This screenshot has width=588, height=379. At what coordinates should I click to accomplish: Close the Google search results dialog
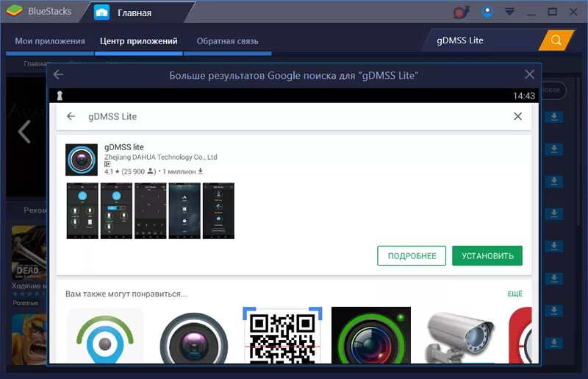point(529,75)
